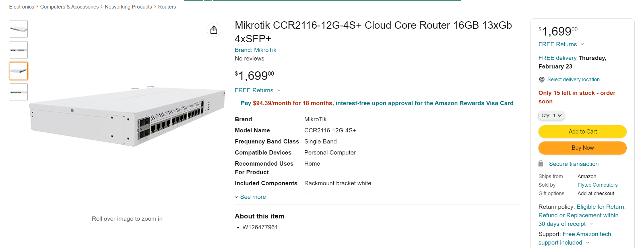Click the share icon above the product image

coord(214,30)
